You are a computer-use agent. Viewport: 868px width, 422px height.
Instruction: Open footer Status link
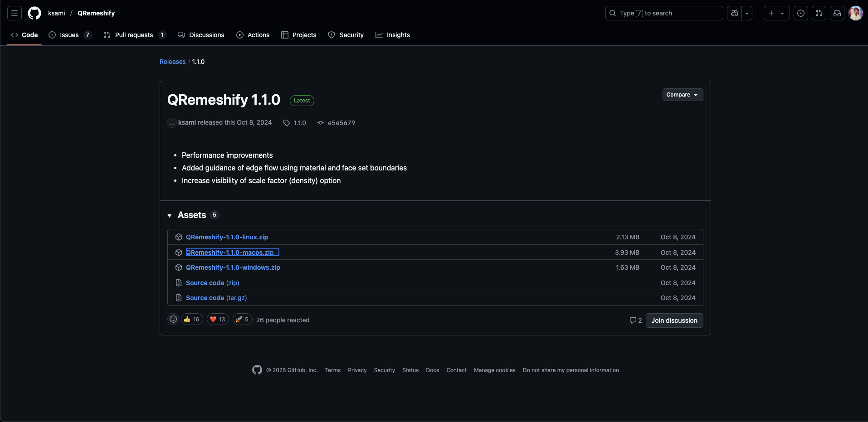point(410,370)
